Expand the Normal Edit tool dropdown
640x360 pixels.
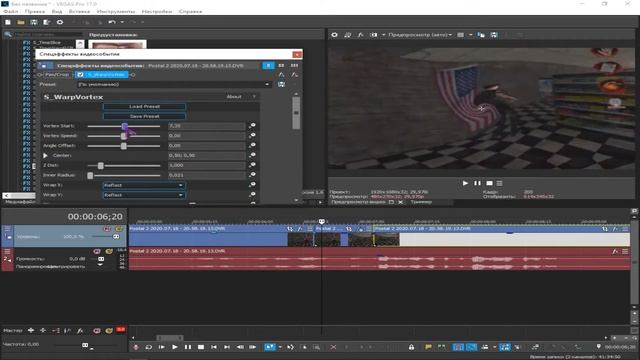click(280, 347)
